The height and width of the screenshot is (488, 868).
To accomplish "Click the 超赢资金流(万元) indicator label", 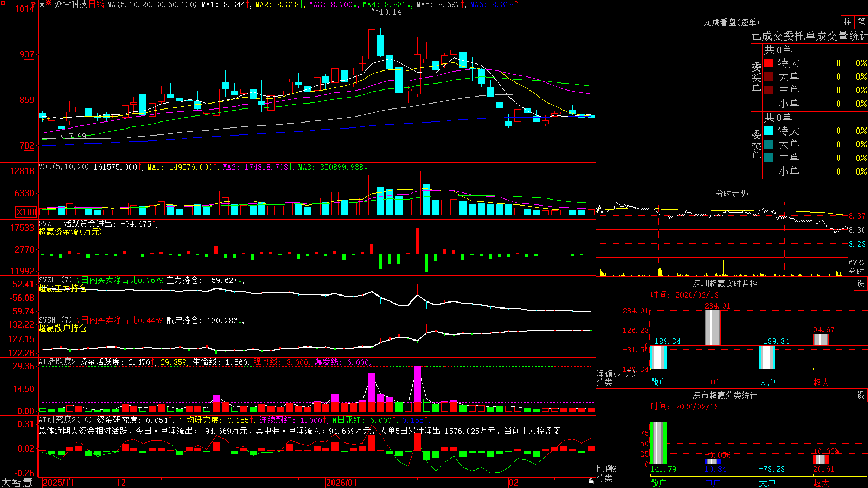I will [x=70, y=232].
